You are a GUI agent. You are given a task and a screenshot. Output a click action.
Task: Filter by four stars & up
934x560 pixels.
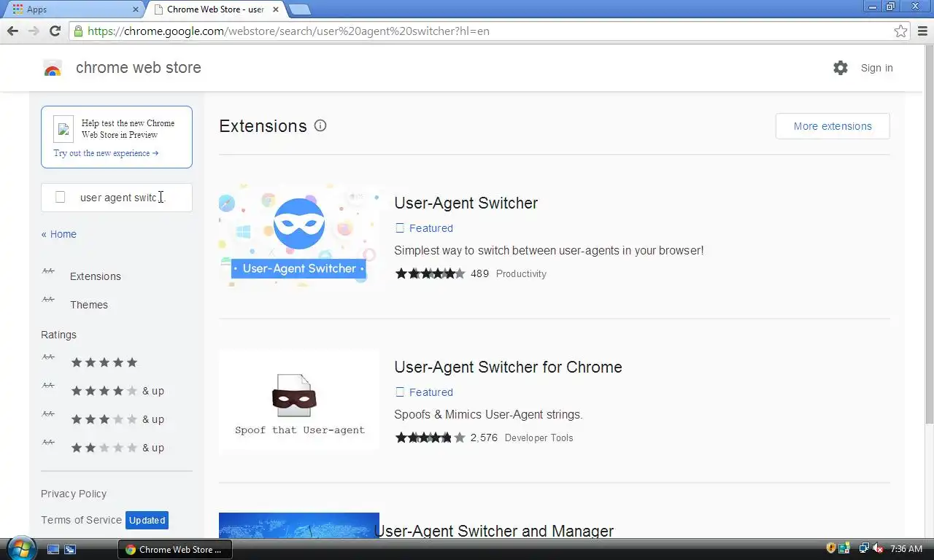pos(117,391)
